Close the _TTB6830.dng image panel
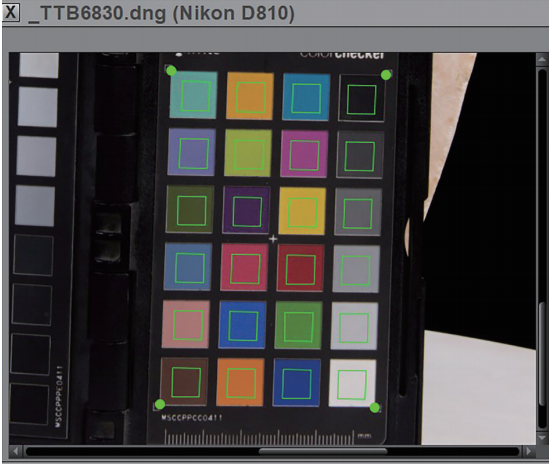This screenshot has width=549, height=465. pos(11,13)
